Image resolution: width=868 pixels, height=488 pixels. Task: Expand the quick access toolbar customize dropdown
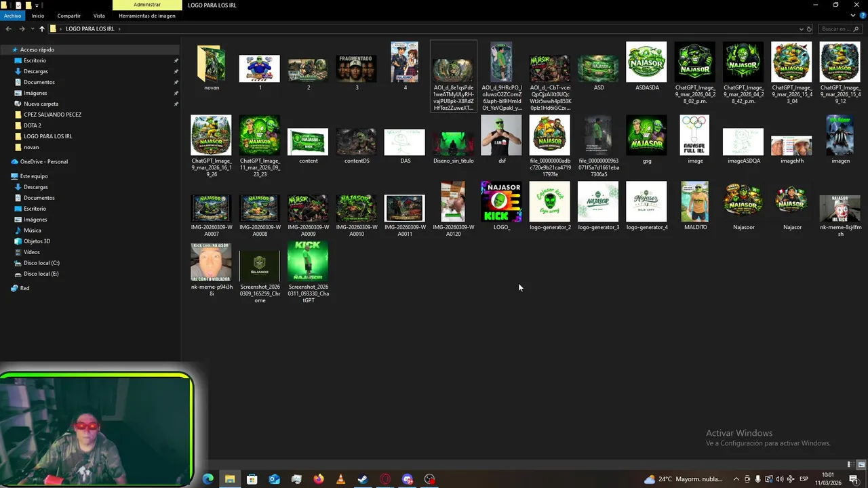pyautogui.click(x=38, y=5)
